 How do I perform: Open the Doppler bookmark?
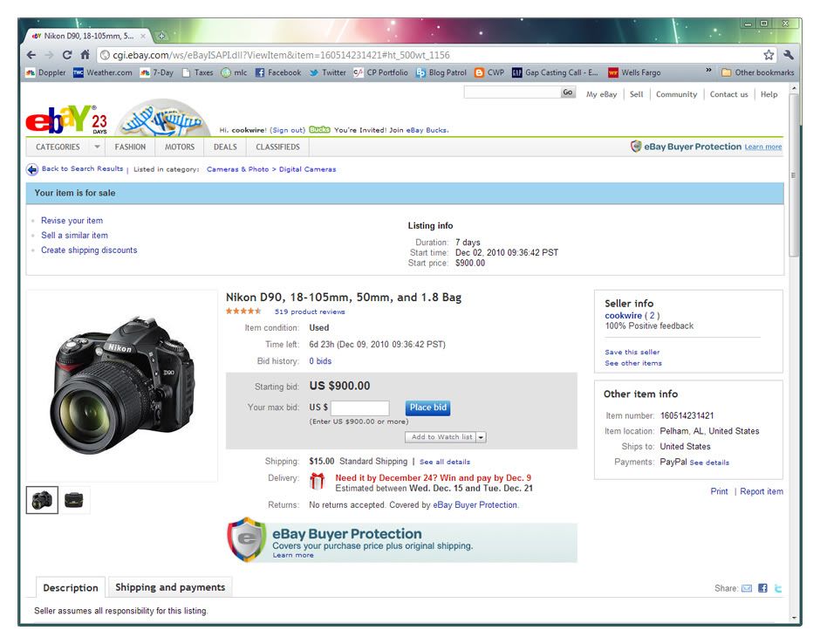tap(46, 72)
